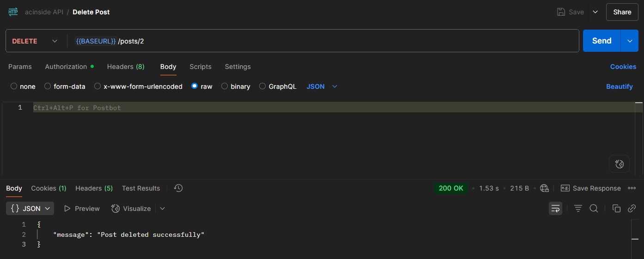Switch to the Authorization tab

click(66, 67)
